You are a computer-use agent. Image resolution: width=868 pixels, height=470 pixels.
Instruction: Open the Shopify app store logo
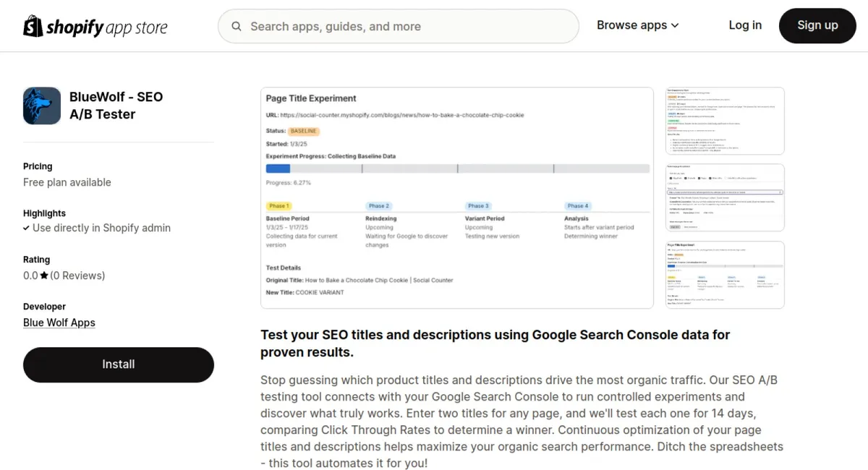point(95,27)
